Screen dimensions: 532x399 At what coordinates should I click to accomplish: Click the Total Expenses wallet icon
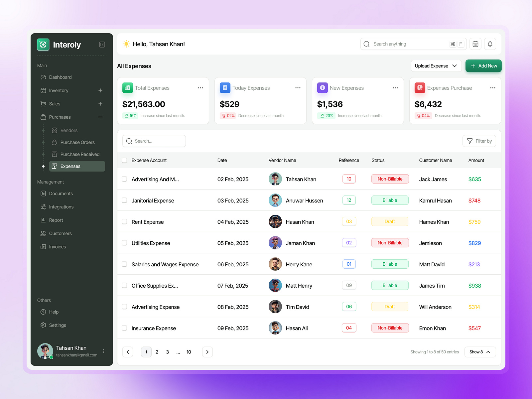coord(127,87)
